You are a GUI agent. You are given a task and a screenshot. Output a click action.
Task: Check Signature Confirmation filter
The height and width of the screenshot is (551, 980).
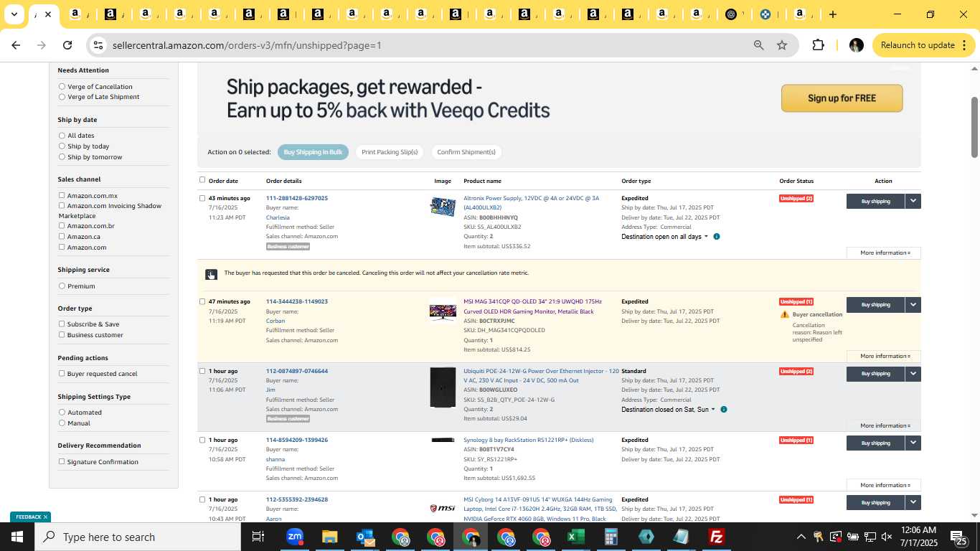[62, 461]
